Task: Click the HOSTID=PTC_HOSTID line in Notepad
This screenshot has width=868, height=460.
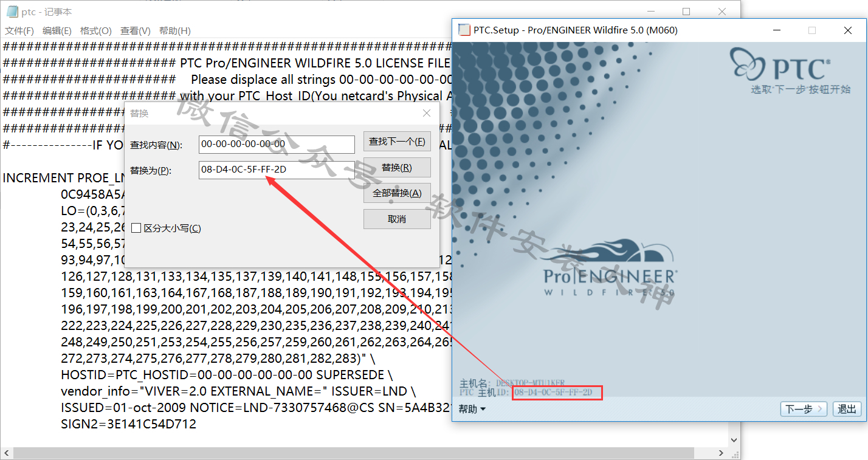Action: tap(227, 375)
